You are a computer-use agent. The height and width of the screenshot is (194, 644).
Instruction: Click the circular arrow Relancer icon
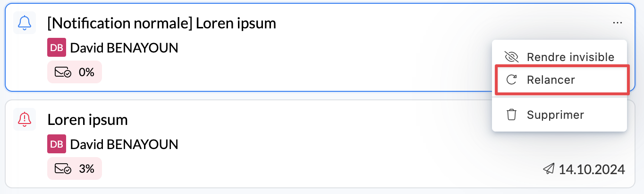coord(511,80)
